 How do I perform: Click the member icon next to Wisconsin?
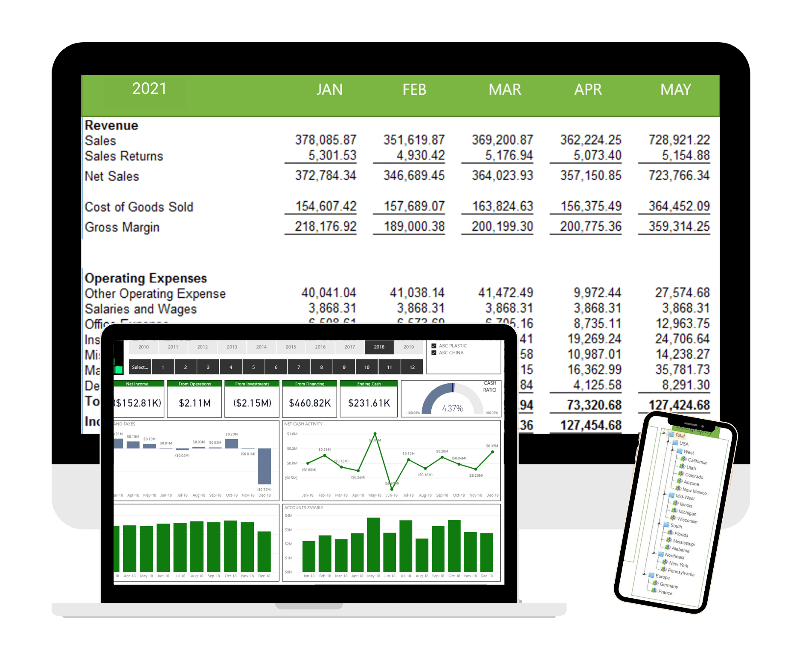coord(673,518)
